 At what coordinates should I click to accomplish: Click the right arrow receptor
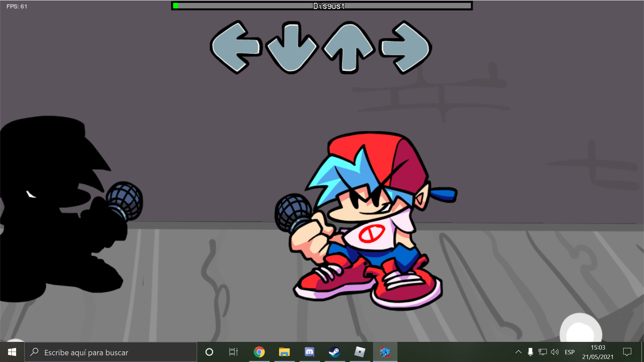tap(405, 47)
